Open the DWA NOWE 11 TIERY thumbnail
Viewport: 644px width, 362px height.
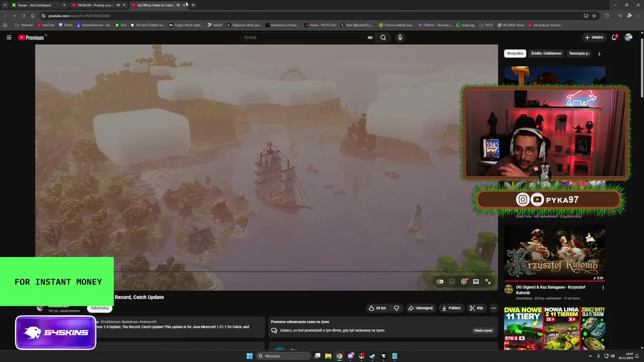[x=554, y=328]
